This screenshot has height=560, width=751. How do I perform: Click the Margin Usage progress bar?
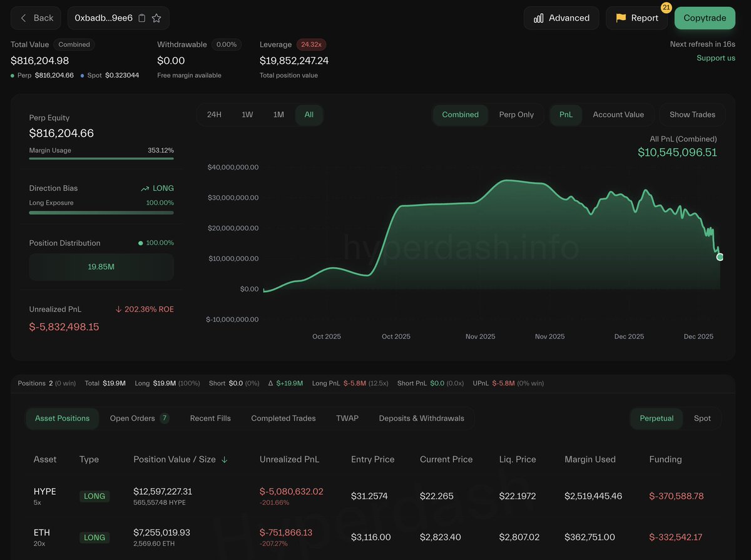101,158
